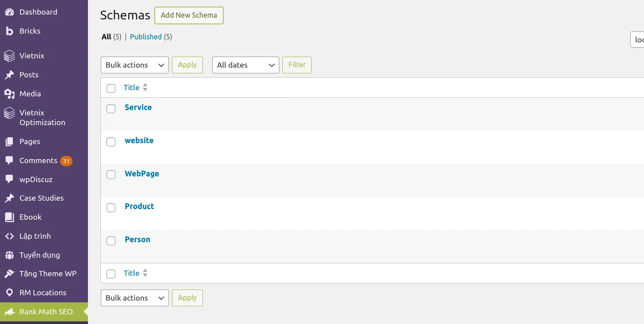The image size is (644, 324).
Task: Click the Lập trình code brackets icon
Action: [9, 236]
